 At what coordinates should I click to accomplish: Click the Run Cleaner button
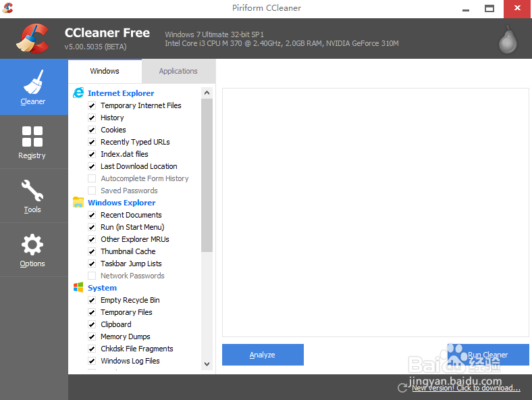pos(488,355)
